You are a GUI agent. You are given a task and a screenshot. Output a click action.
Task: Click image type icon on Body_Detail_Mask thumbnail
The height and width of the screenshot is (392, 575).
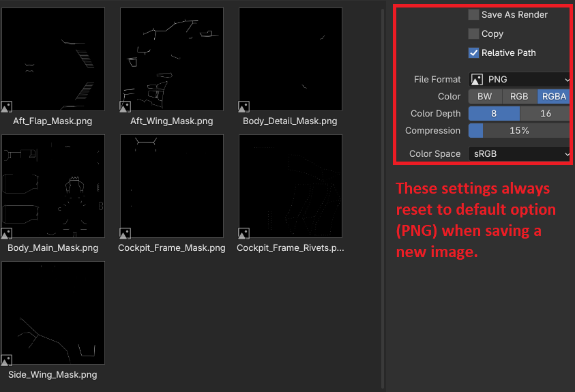pos(244,106)
